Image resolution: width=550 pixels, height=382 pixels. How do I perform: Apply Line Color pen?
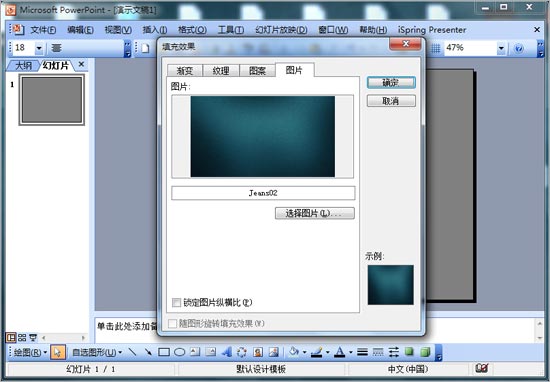317,351
